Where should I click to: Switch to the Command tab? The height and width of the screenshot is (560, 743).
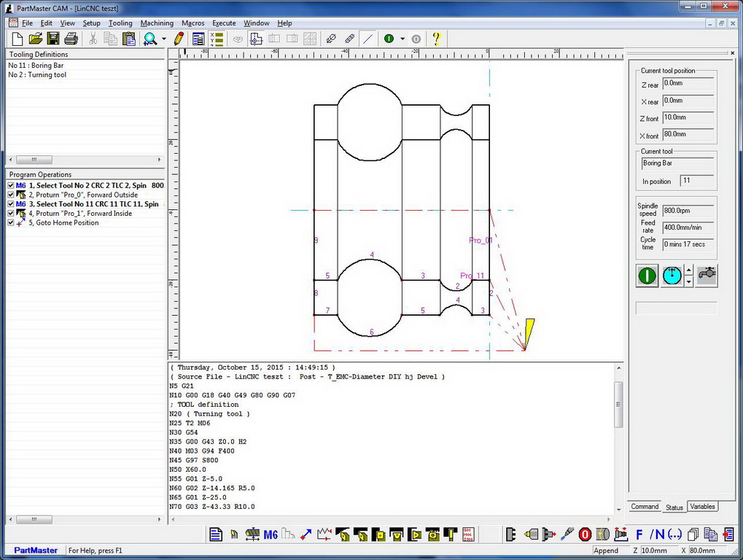tap(645, 507)
